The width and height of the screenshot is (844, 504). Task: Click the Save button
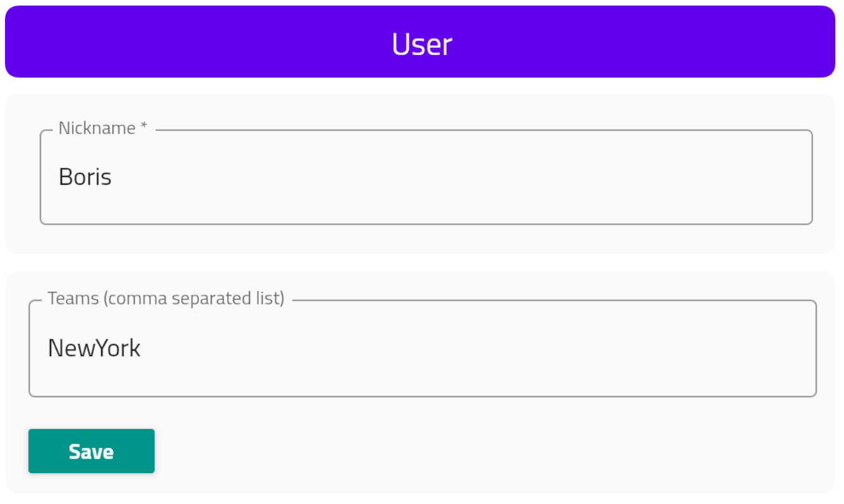click(91, 451)
